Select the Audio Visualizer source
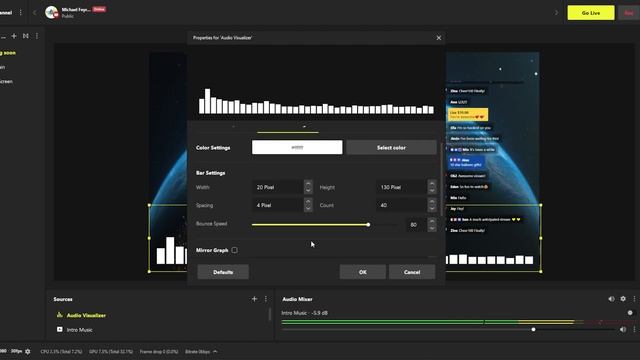 point(86,315)
